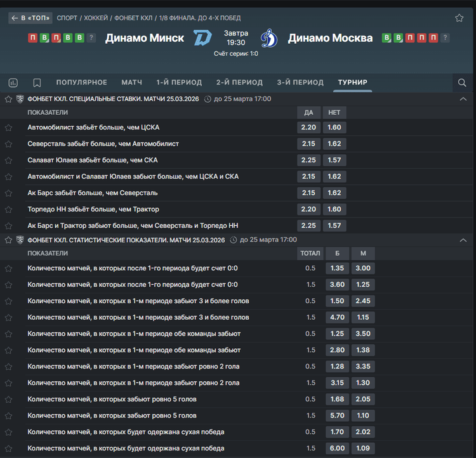
Task: Switch to the 1-й период tab
Action: (179, 82)
